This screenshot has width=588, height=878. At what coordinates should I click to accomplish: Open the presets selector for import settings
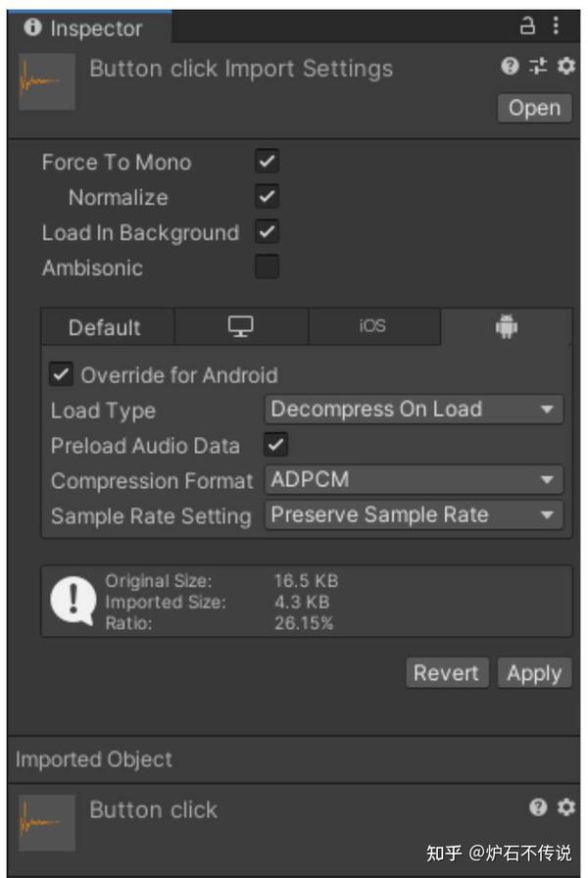534,69
